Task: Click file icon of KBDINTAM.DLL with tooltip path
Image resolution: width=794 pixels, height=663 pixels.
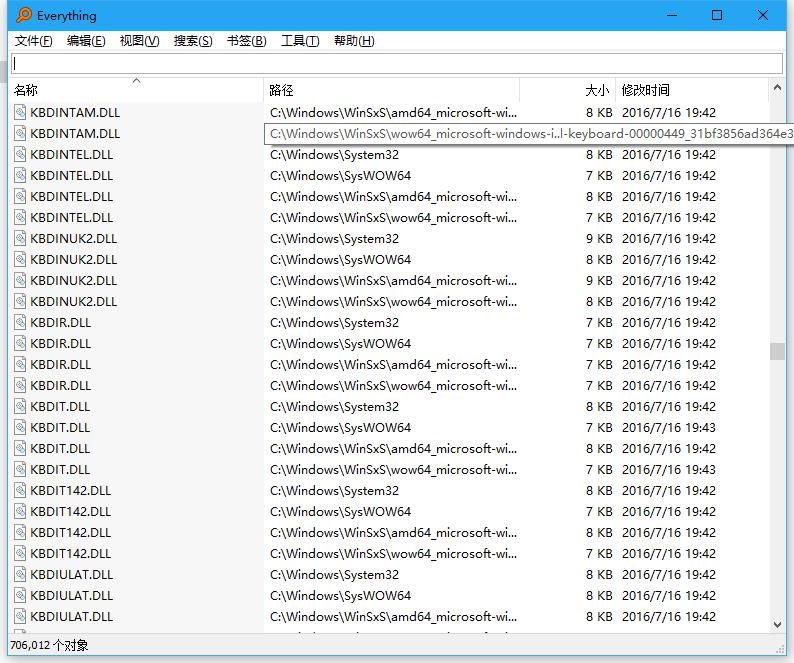Action: tap(20, 133)
